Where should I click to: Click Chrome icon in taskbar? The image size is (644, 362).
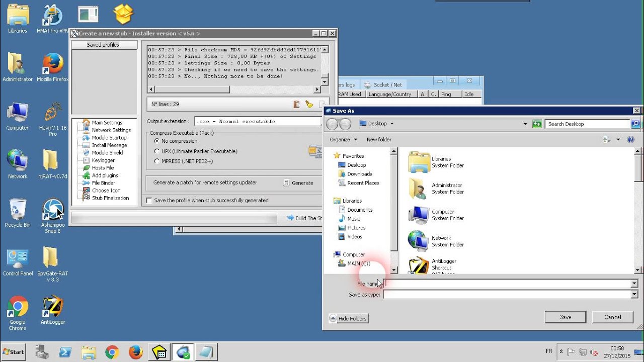tap(112, 352)
